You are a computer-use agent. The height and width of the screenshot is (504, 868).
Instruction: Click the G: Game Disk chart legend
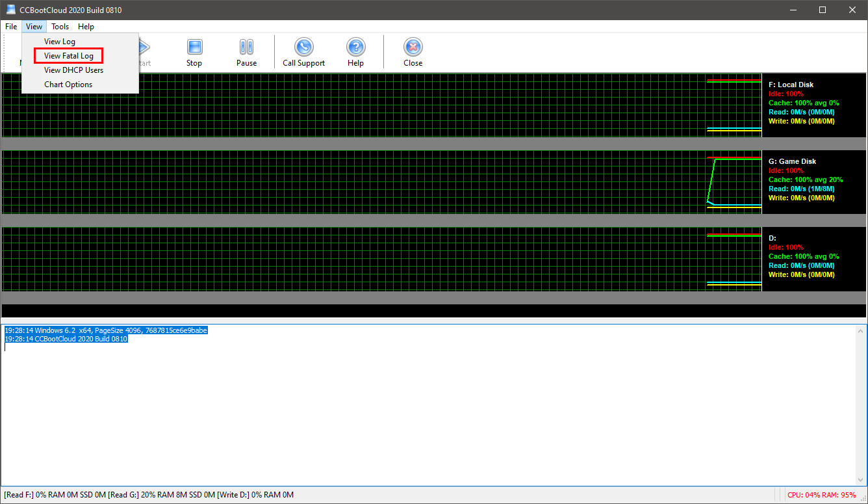[x=792, y=161]
